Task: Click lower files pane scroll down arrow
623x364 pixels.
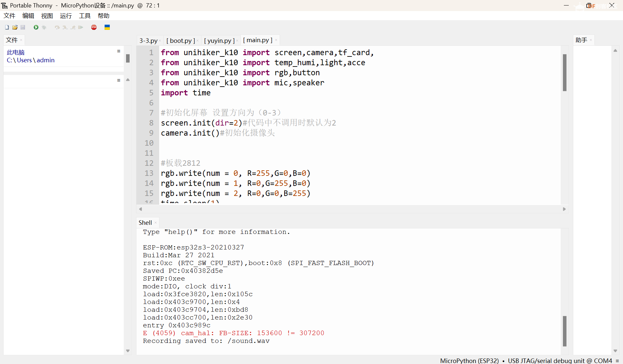Action: 128,351
